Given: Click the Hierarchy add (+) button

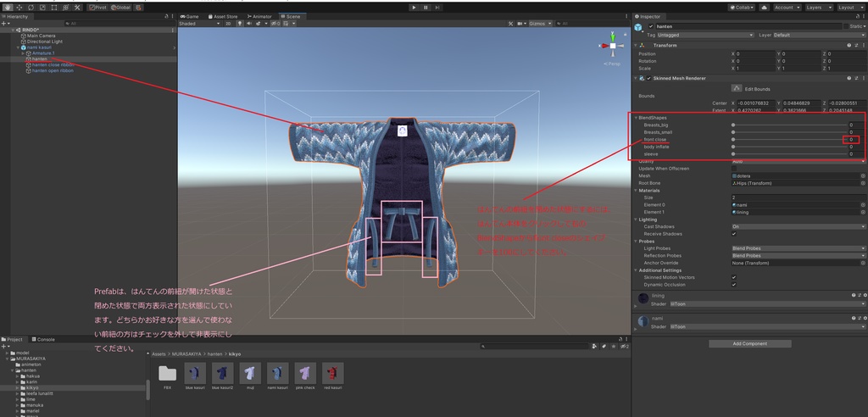Looking at the screenshot, I should (x=5, y=24).
